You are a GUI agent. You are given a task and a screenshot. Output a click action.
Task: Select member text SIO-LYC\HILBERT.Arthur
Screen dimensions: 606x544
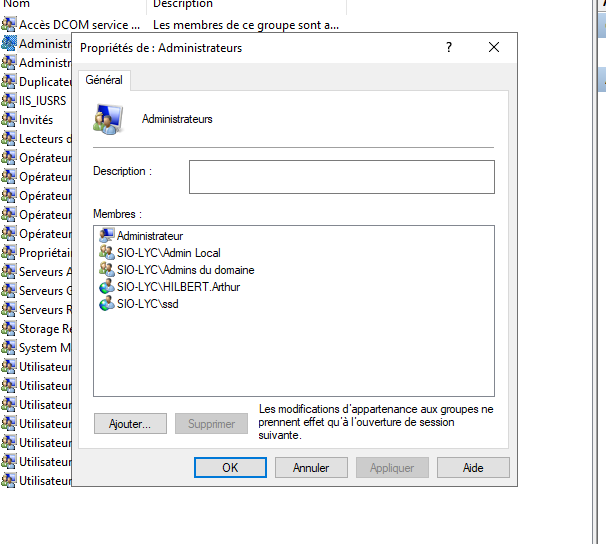pos(179,287)
